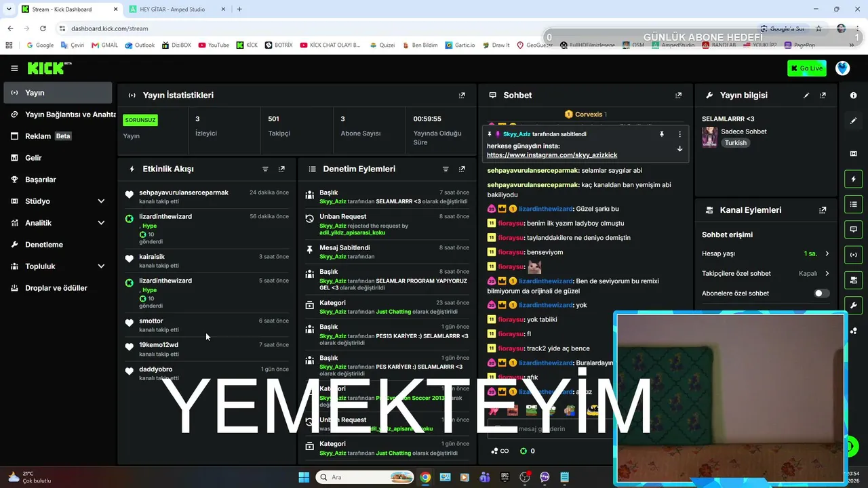This screenshot has height=488, width=868.
Task: Pop out the Yayın İstatistikleri panel
Action: pos(462,96)
